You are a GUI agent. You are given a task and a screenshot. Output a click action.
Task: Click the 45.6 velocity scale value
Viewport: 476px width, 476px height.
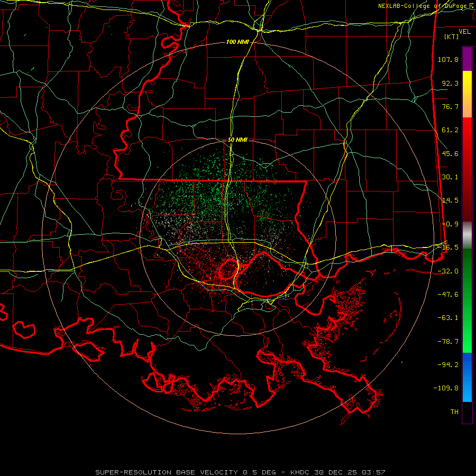point(450,153)
